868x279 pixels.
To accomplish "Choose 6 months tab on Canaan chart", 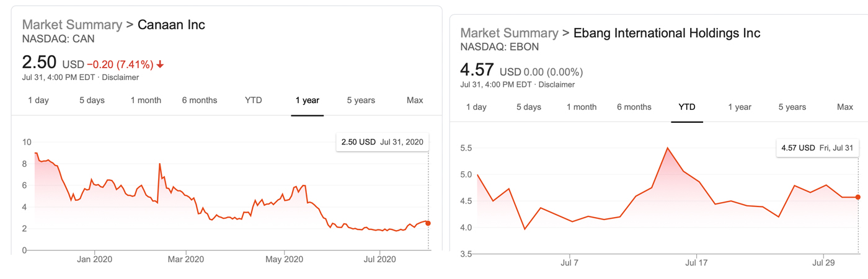I will tap(200, 100).
